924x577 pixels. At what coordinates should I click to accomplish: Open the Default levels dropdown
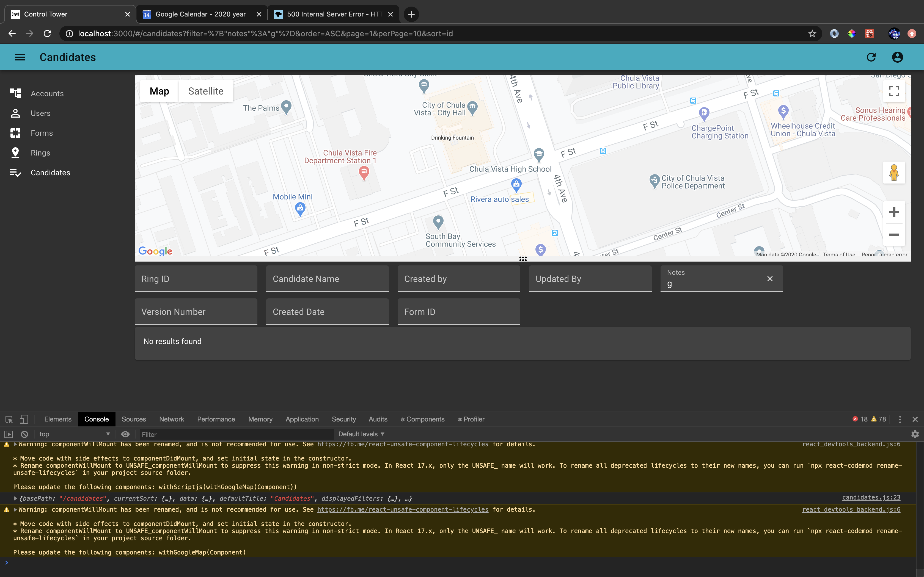361,434
